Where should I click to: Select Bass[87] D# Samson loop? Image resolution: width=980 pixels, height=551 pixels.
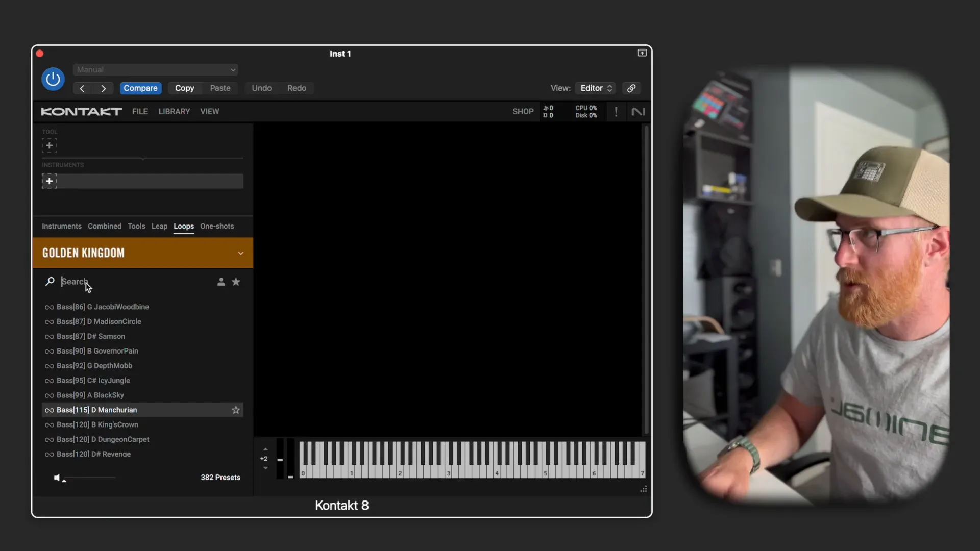pos(142,337)
